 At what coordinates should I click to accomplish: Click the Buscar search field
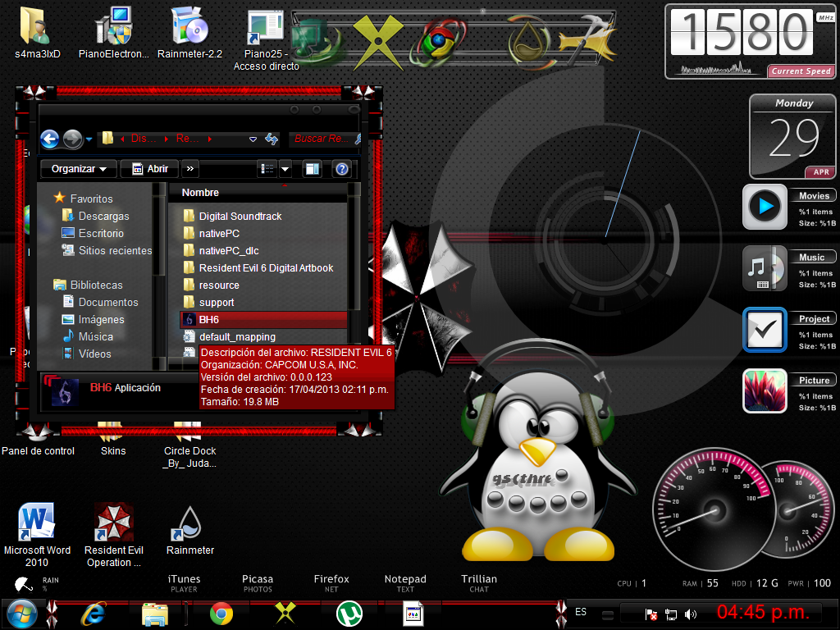[323, 139]
